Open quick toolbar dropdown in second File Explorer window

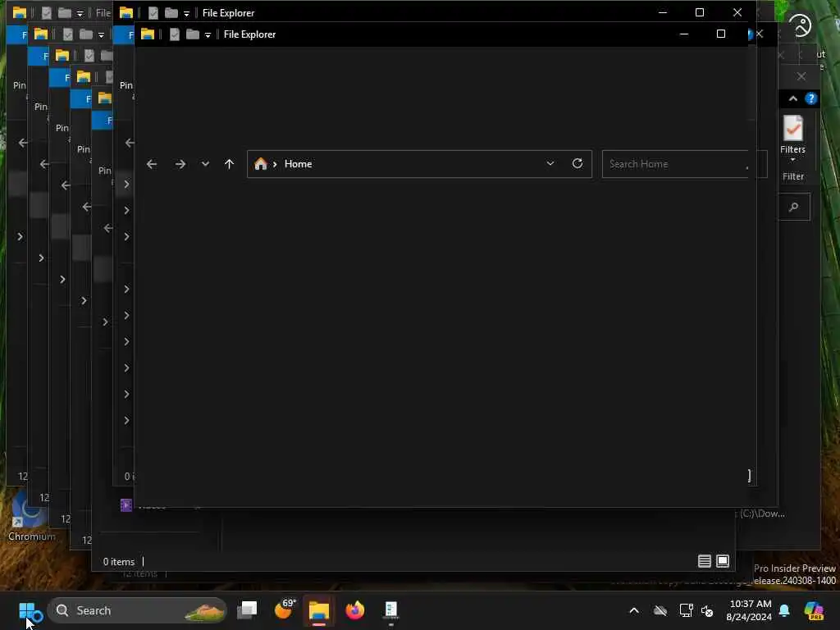[186, 14]
